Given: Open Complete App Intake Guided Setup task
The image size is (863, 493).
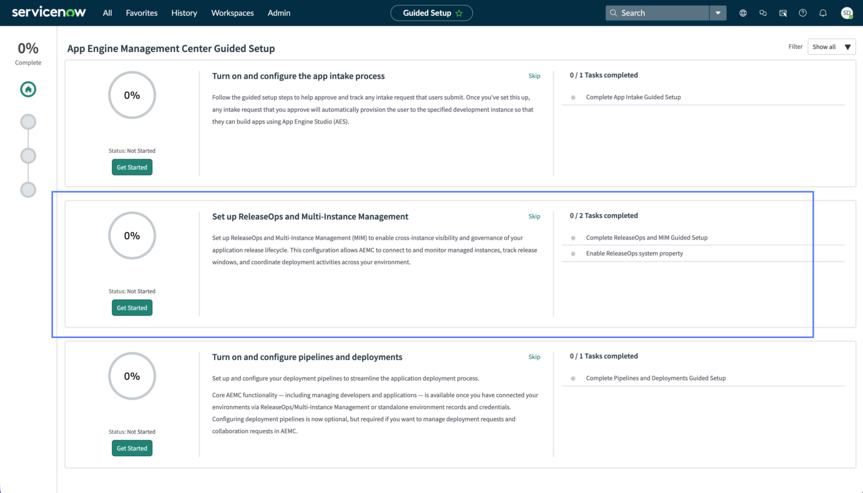Looking at the screenshot, I should (x=633, y=97).
